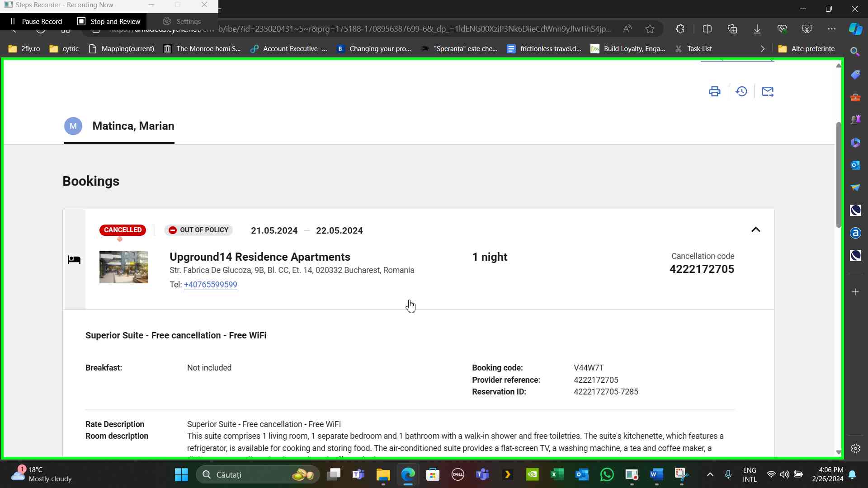Click the split screen icon in the toolbar
868x488 pixels.
[707, 29]
